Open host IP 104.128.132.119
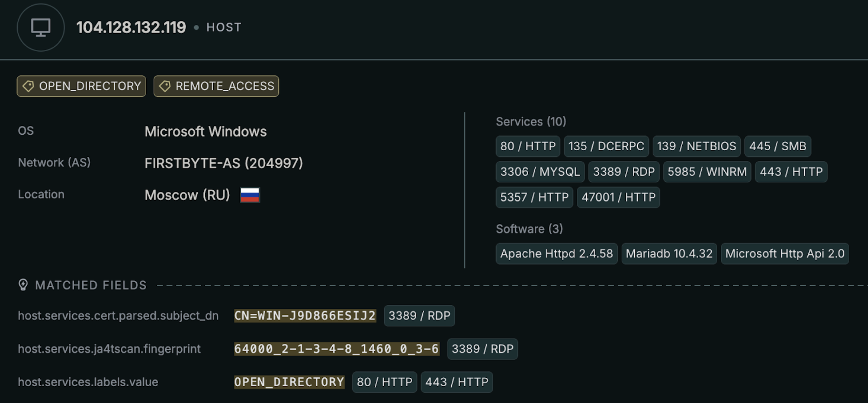The height and width of the screenshot is (403, 868). [x=131, y=28]
